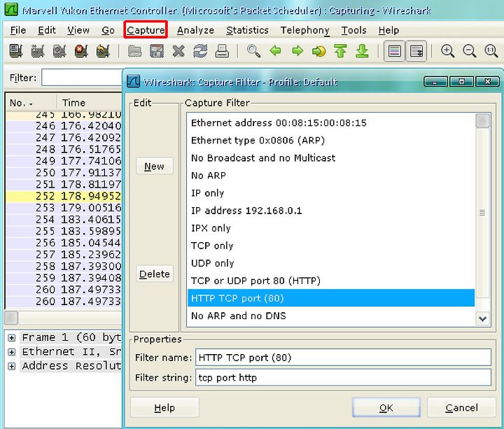Open the Analyze menu
This screenshot has height=429, width=504.
(x=195, y=30)
